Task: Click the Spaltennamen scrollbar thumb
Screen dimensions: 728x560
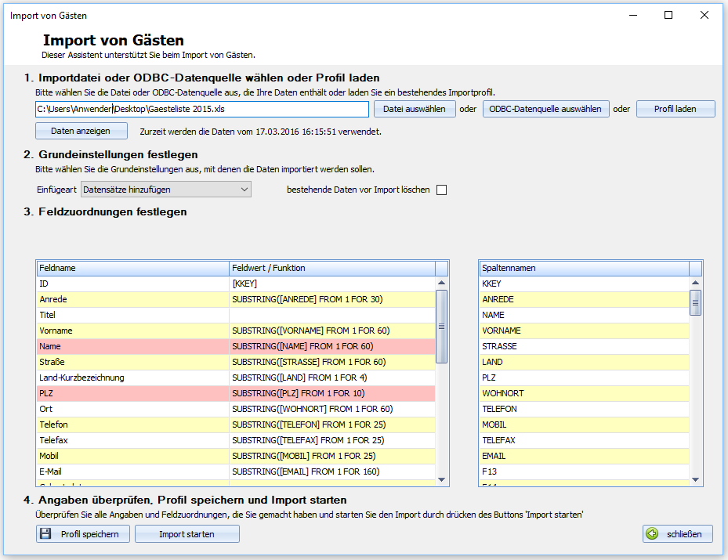Action: click(695, 302)
